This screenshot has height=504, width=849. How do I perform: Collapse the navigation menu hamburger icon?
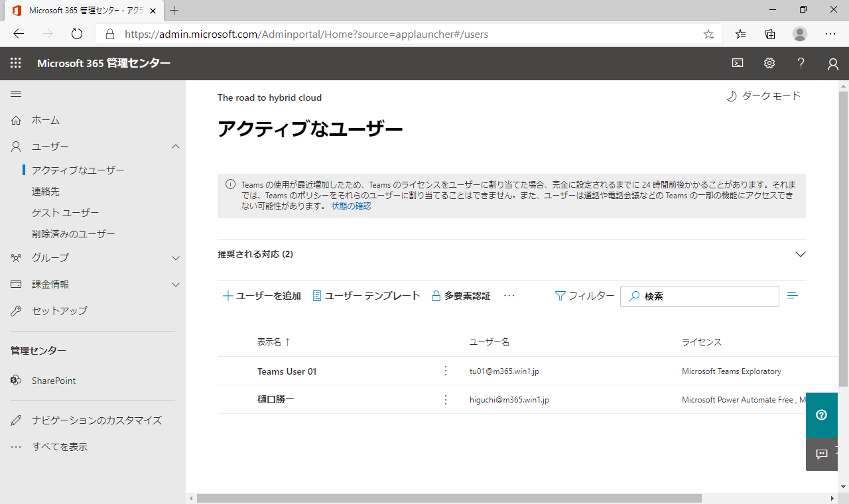pos(16,94)
